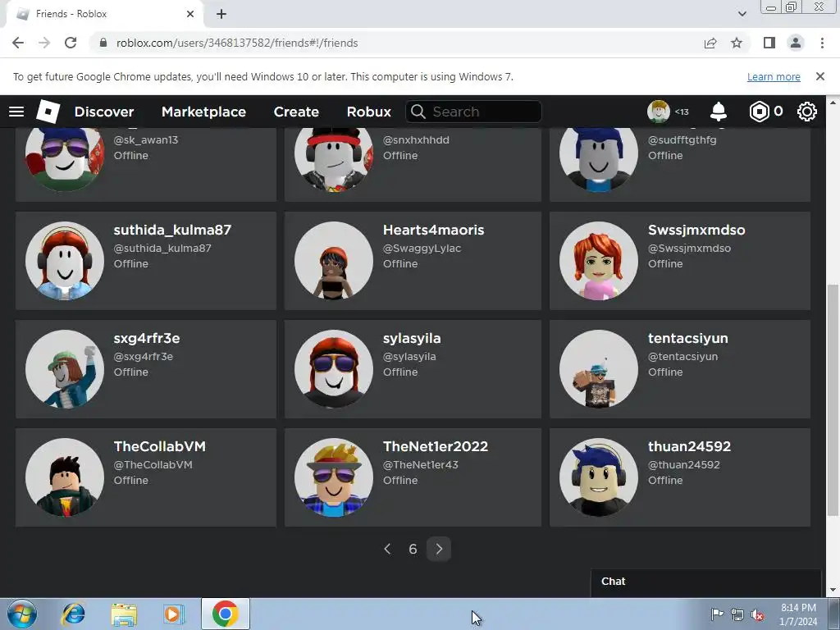Click the @TheNet1er43 username text
840x630 pixels.
(421, 465)
